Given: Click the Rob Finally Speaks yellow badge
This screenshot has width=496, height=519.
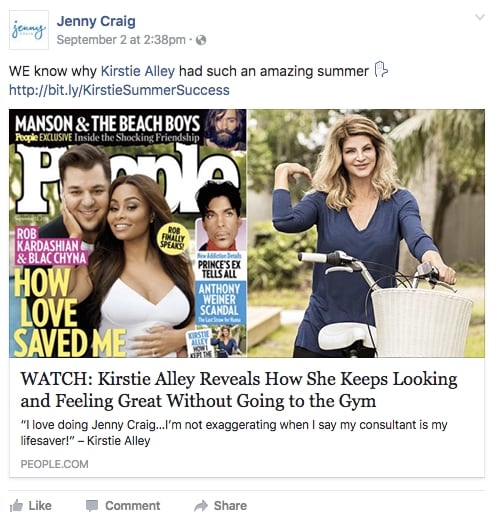Looking at the screenshot, I should pyautogui.click(x=173, y=239).
